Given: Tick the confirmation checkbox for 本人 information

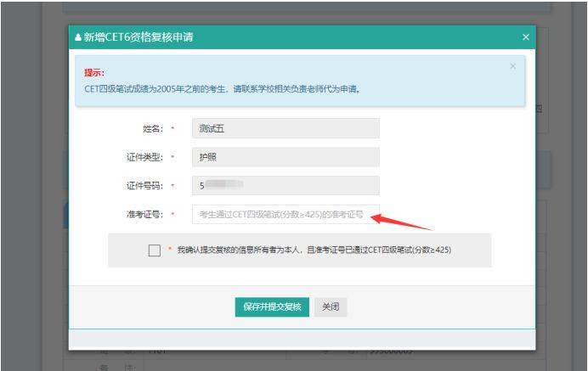Looking at the screenshot, I should [x=155, y=250].
